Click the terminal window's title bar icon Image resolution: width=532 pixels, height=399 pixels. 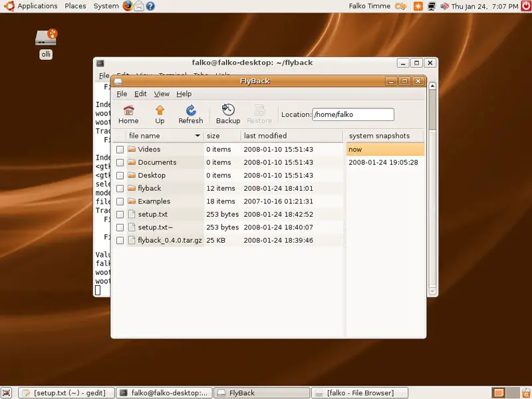coord(100,63)
